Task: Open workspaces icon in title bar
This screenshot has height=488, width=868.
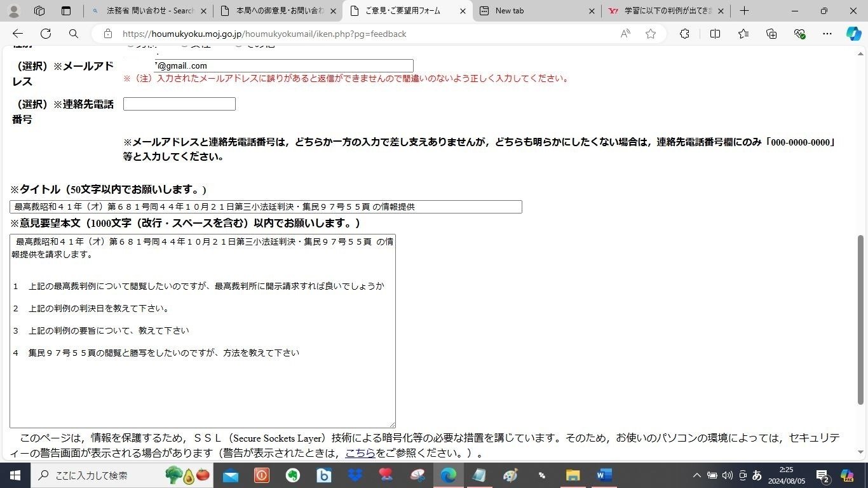Action: tap(39, 11)
